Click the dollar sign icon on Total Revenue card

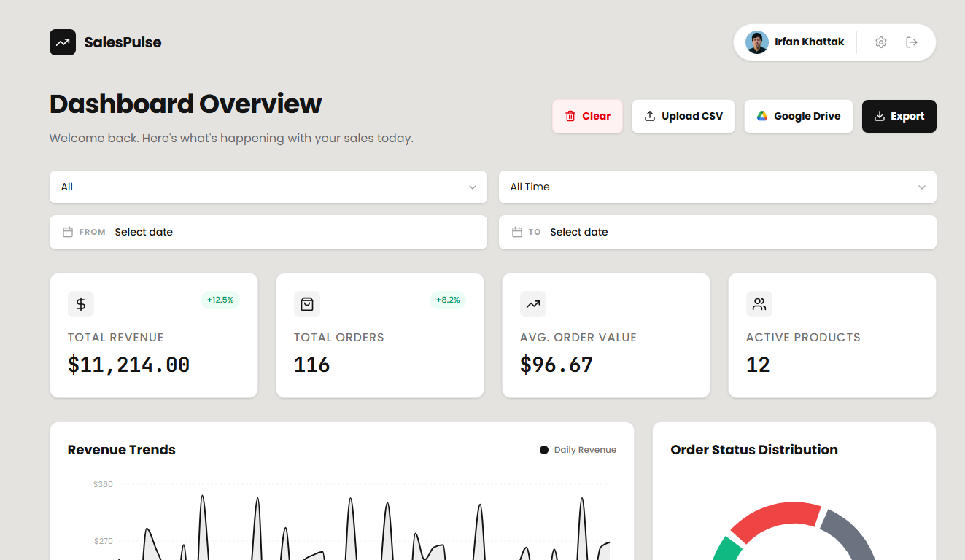point(81,304)
